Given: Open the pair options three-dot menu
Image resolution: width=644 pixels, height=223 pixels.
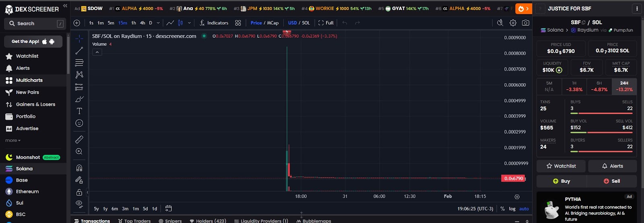Looking at the screenshot, I should click(x=637, y=8).
